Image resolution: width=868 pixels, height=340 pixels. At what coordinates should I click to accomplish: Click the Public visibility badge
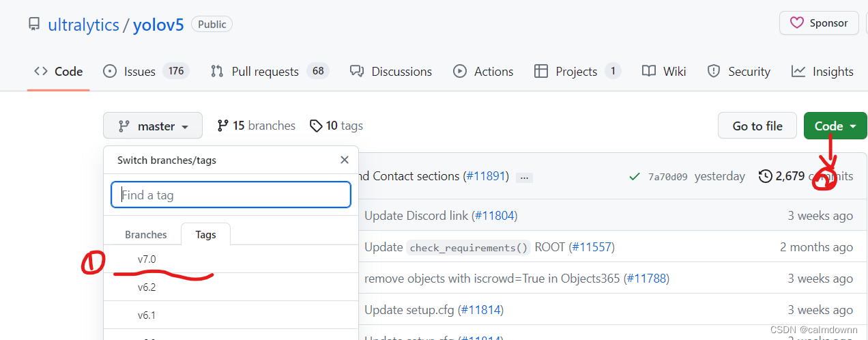(212, 24)
